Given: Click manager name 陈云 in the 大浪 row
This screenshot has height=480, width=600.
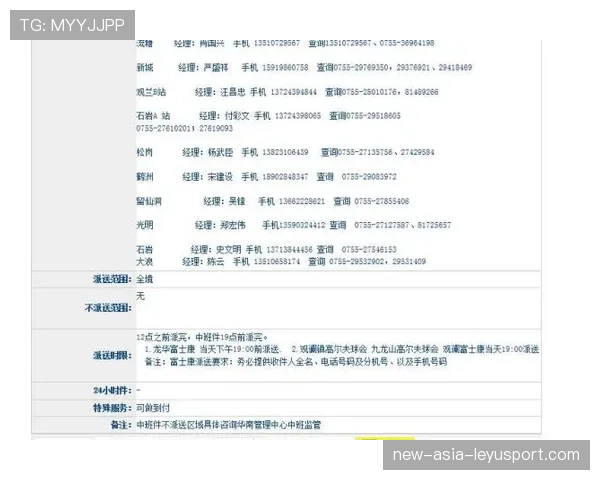Looking at the screenshot, I should coord(216,262).
